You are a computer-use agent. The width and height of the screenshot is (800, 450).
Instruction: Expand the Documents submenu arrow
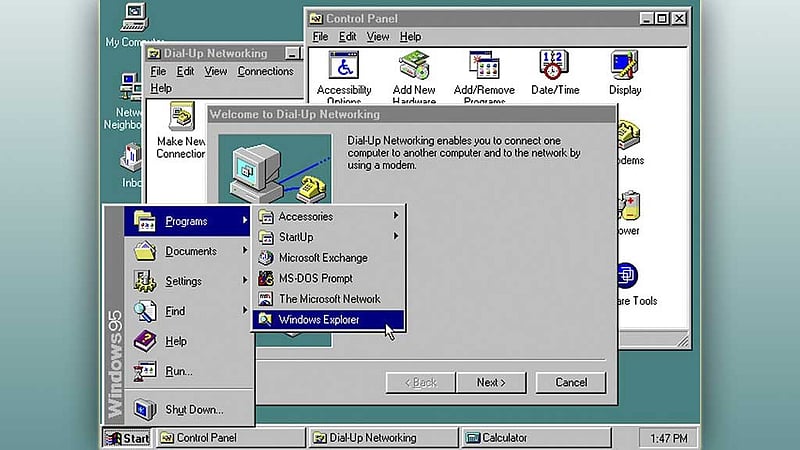tap(245, 251)
